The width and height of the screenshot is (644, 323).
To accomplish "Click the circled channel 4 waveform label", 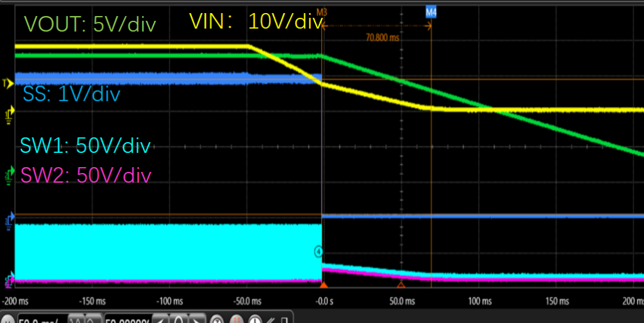I will [318, 251].
